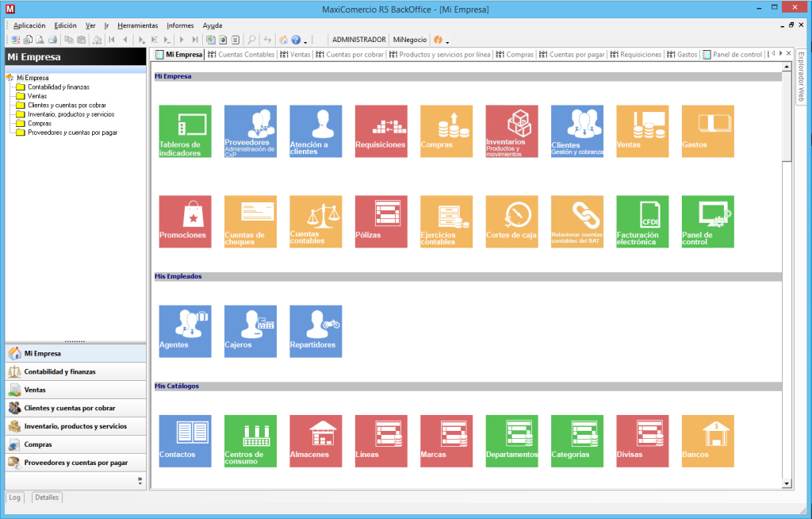Select the Promociones module
Screen dimensions: 812x519
tap(185, 221)
